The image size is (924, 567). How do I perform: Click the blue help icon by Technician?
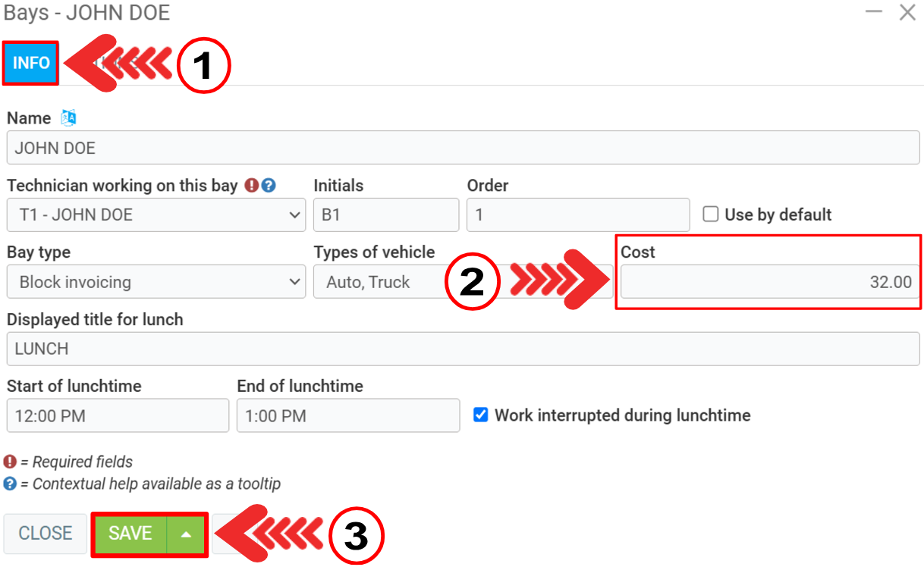(x=269, y=185)
